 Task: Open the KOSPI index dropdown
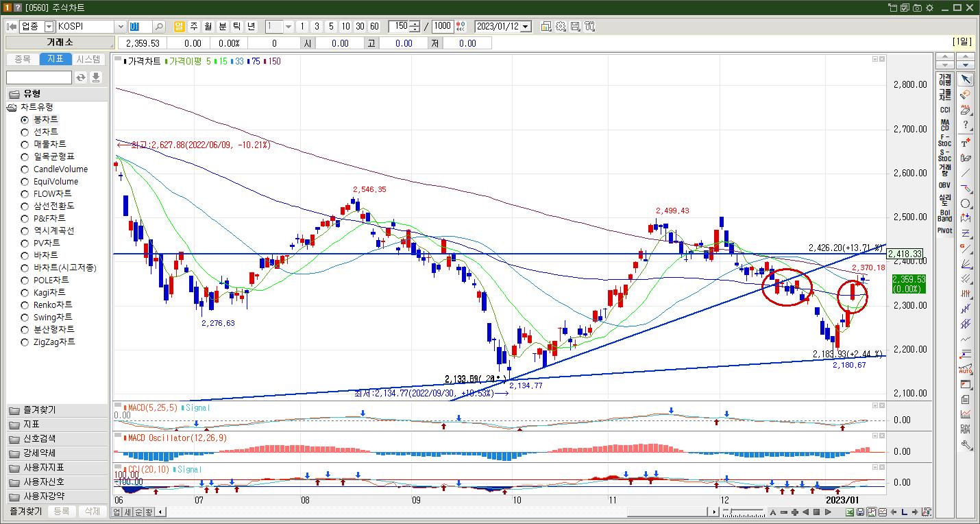[121, 26]
